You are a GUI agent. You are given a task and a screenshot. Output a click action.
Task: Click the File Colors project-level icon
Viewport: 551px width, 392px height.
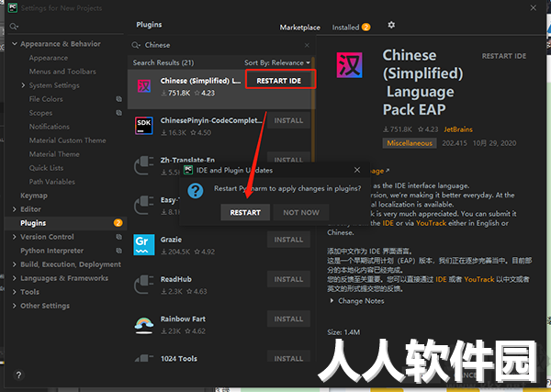(119, 99)
